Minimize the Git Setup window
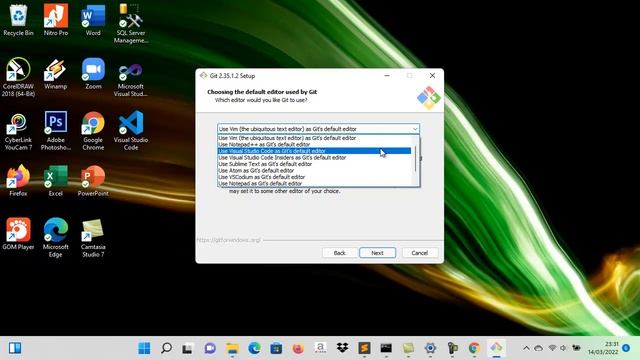 click(x=387, y=76)
